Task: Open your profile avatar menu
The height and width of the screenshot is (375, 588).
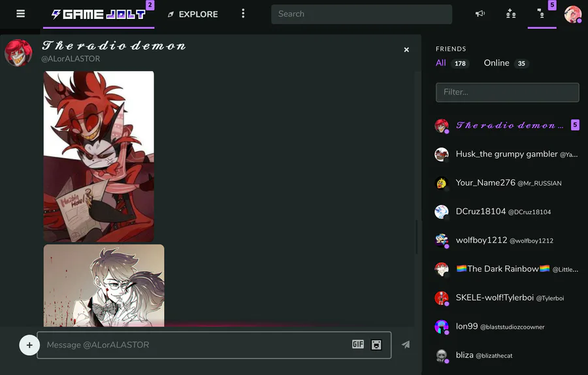Action: [x=572, y=14]
